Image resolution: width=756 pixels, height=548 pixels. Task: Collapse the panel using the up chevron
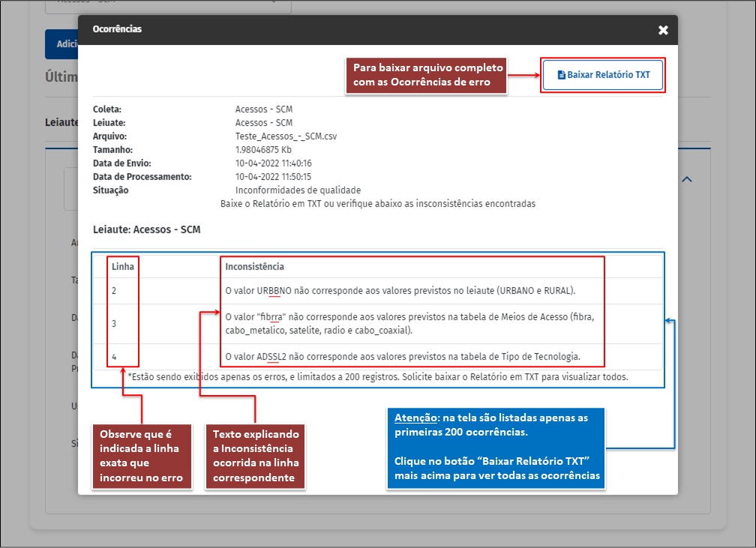click(x=687, y=180)
